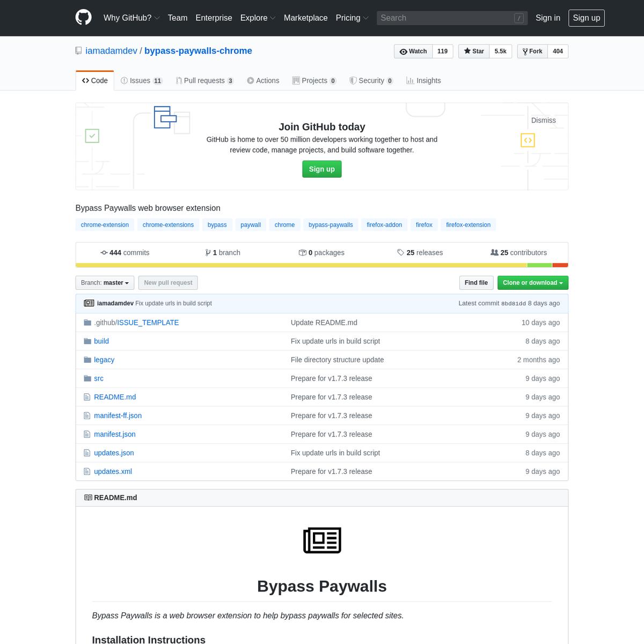Click the language breakdown color bar

pos(321,265)
